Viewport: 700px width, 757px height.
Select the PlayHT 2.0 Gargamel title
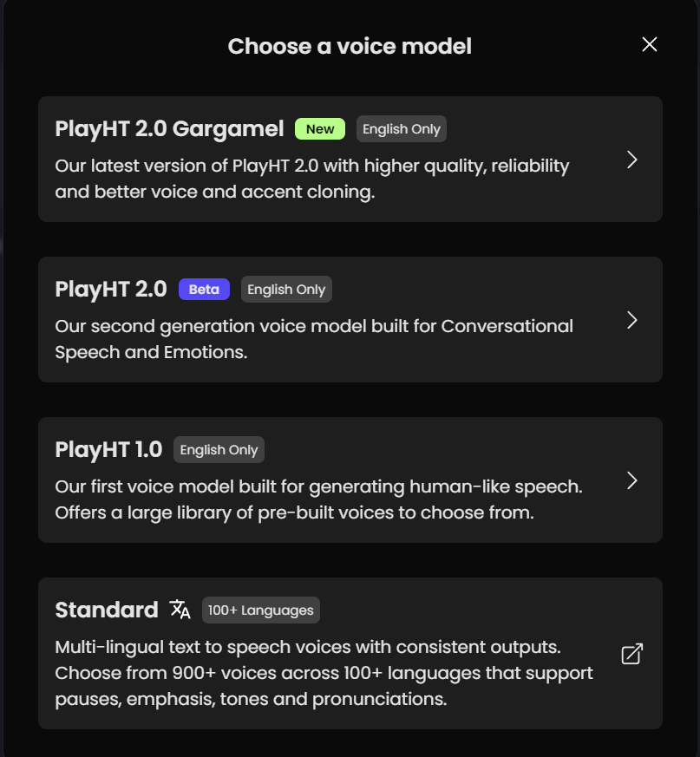tap(169, 129)
